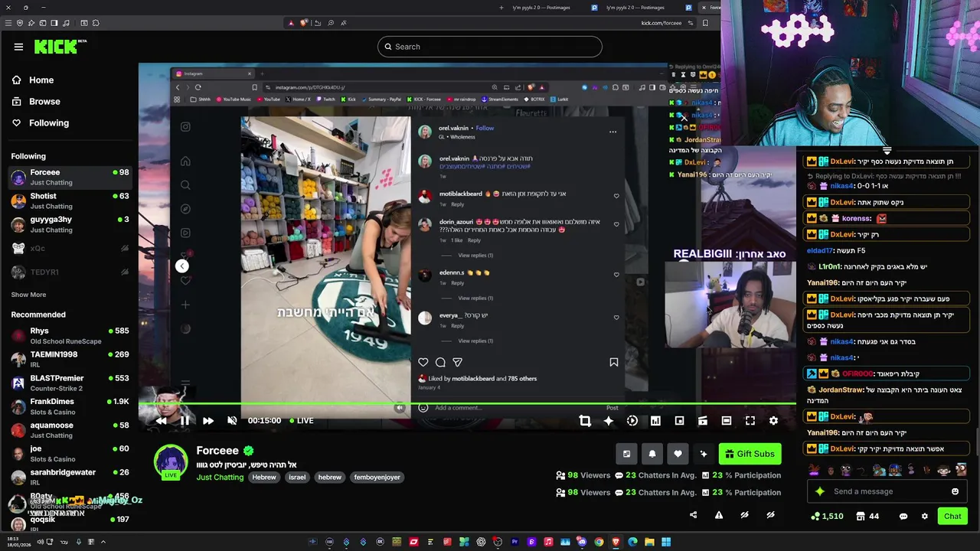The image size is (980, 551).
Task: Click Forceee channel avatar
Action: pos(171,461)
